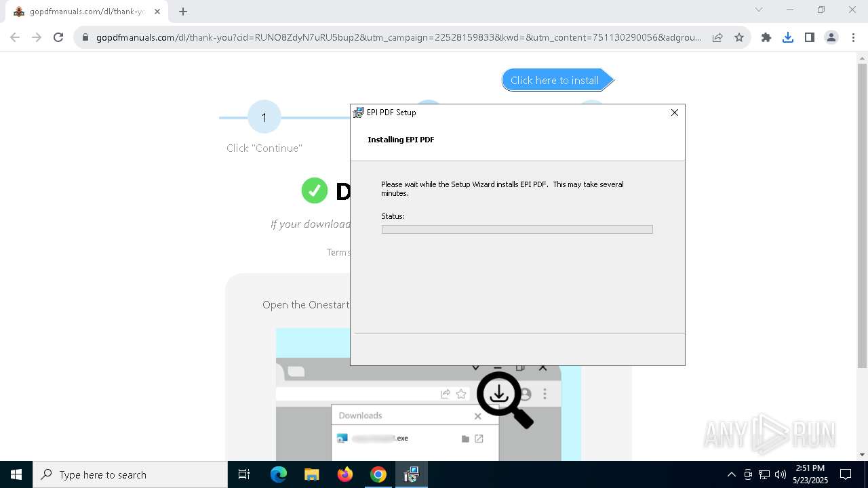Viewport: 868px width, 488px height.
Task: Open the Chrome profile avatar
Action: pyautogui.click(x=831, y=38)
